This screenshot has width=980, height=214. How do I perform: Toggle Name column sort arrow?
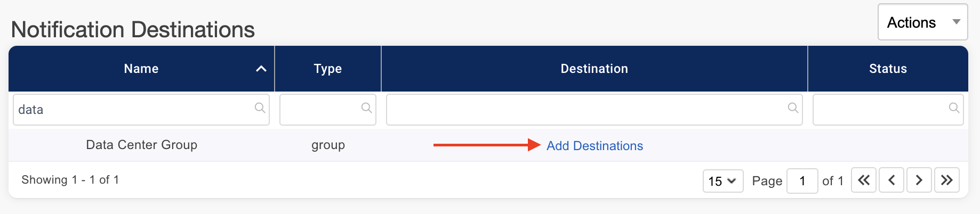click(x=261, y=69)
